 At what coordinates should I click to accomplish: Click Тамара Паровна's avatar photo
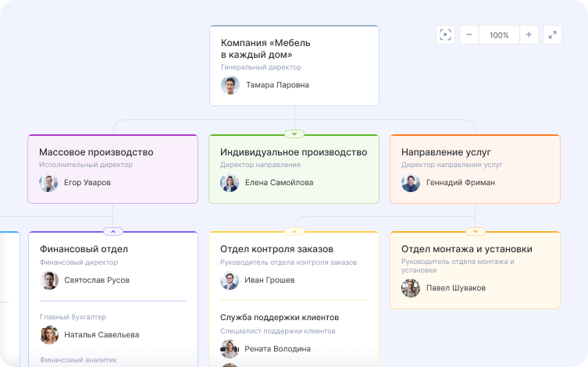click(230, 85)
